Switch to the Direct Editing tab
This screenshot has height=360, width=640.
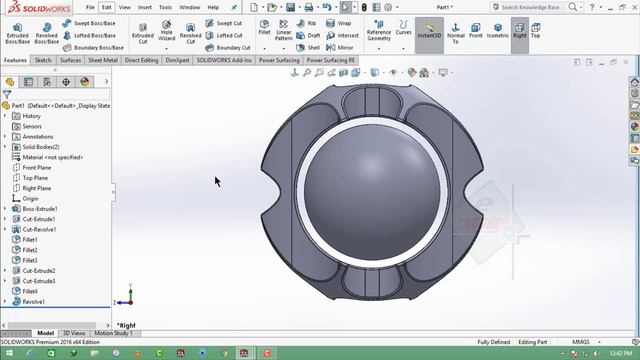click(141, 60)
